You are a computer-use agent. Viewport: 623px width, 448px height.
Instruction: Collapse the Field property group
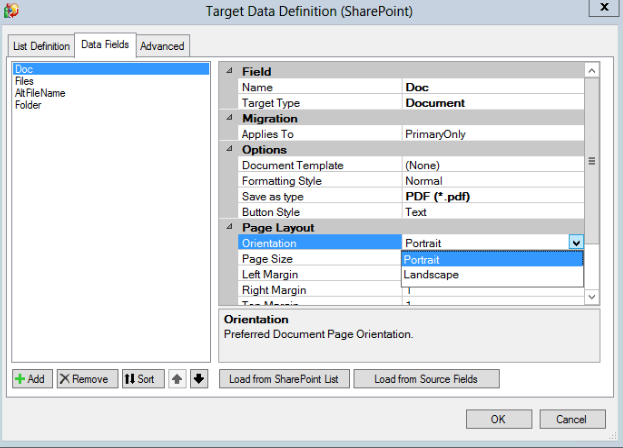click(229, 71)
